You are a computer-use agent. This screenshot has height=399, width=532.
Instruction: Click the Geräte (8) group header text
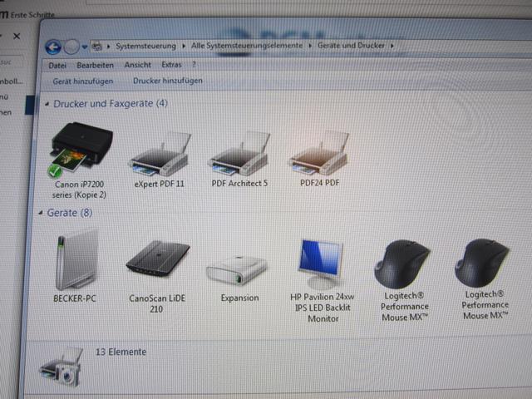point(70,213)
